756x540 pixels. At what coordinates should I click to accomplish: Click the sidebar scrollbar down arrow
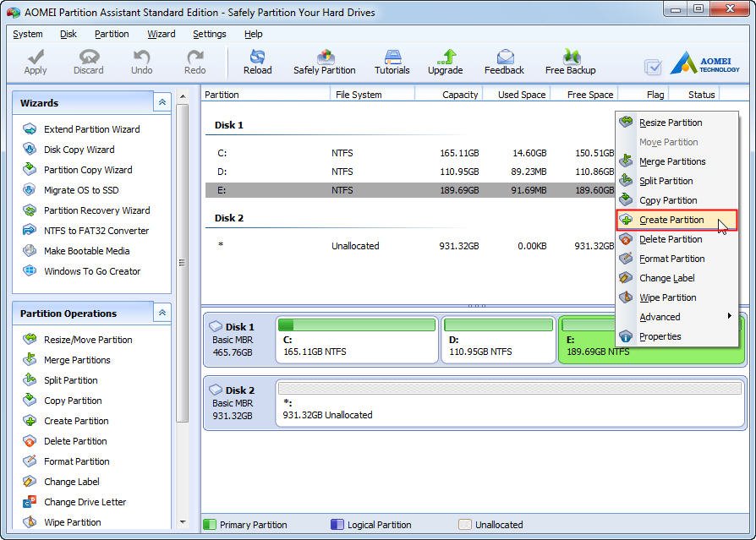(x=183, y=521)
